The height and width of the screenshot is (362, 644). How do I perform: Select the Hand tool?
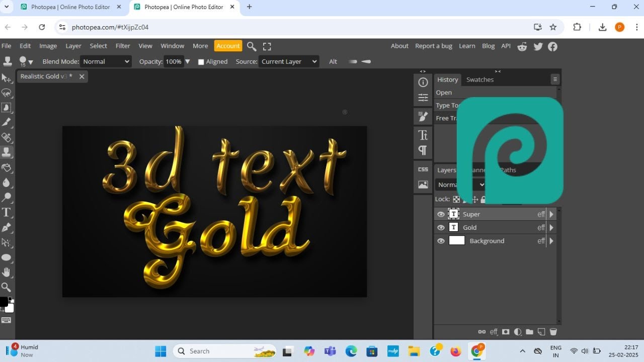7,272
